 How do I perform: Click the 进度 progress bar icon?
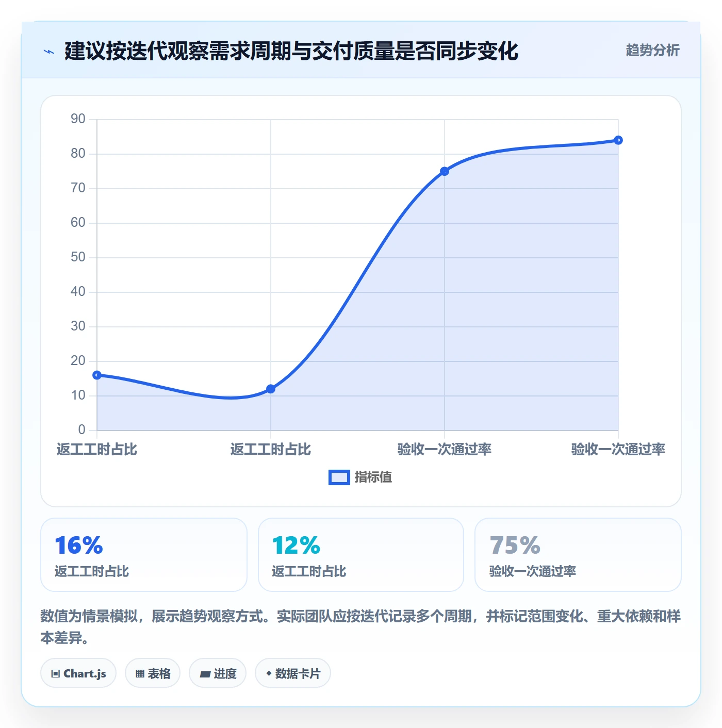tap(205, 674)
